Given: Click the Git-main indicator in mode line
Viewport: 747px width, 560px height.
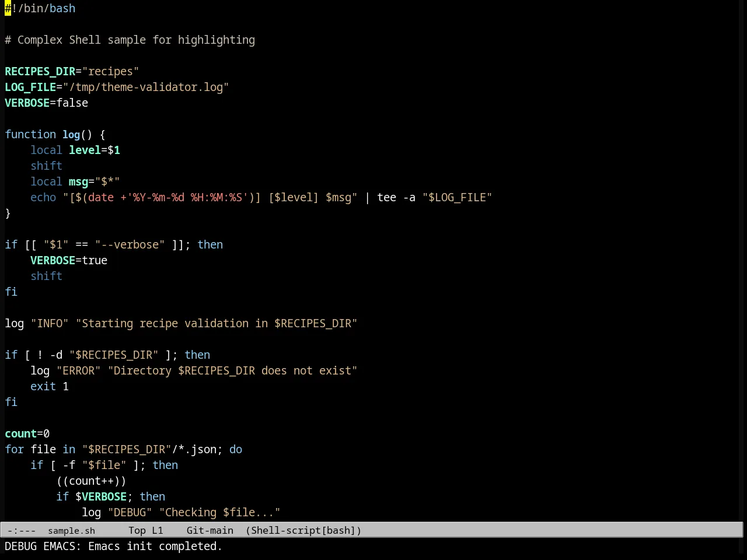Looking at the screenshot, I should click(210, 530).
